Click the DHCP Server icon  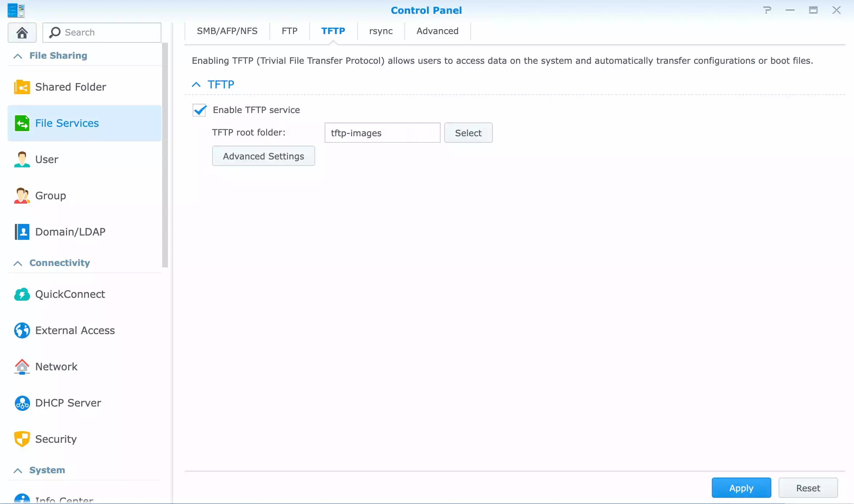tap(22, 403)
